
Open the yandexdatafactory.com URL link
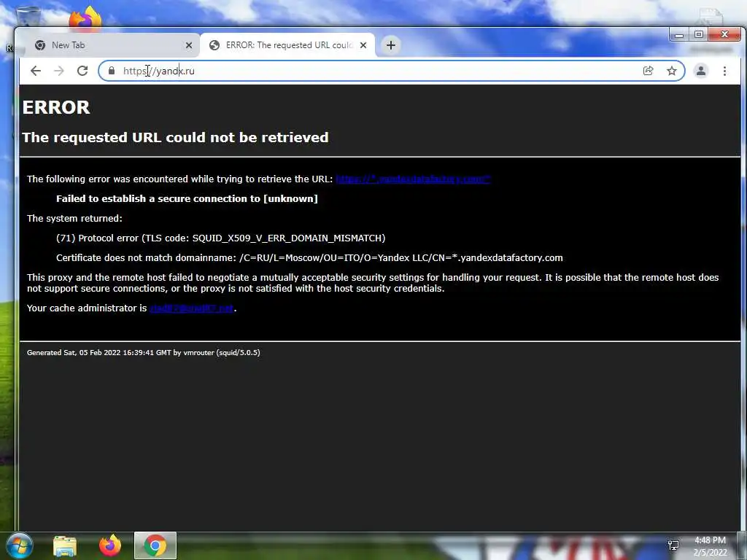(413, 179)
